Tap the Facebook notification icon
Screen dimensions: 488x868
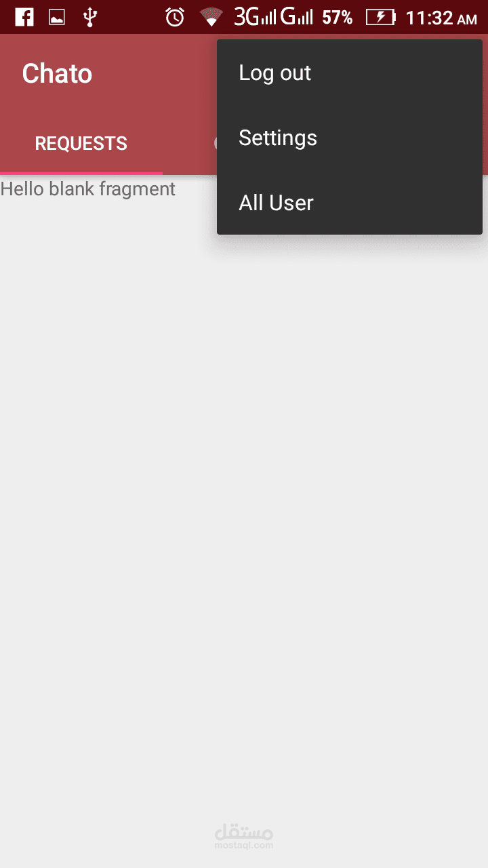[x=24, y=17]
